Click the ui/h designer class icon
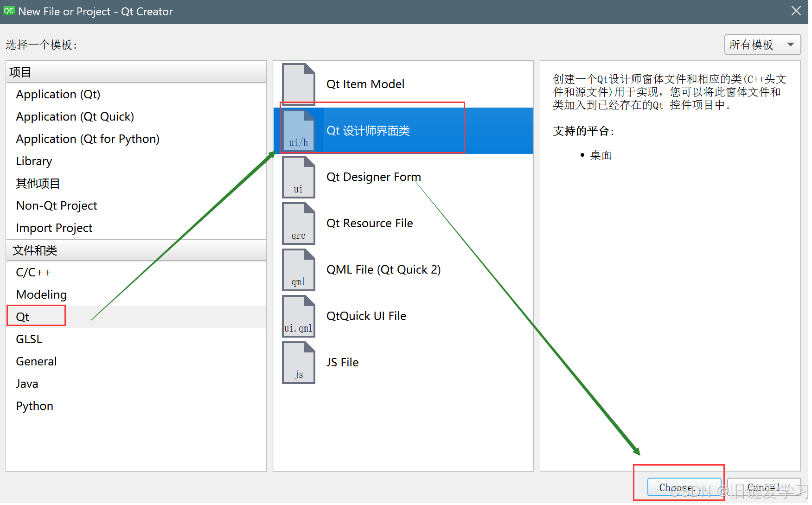The height and width of the screenshot is (505, 812). click(299, 130)
